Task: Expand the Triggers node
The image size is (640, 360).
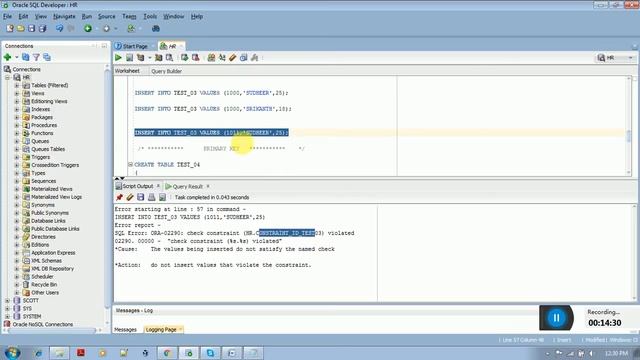Action: (x=17, y=157)
